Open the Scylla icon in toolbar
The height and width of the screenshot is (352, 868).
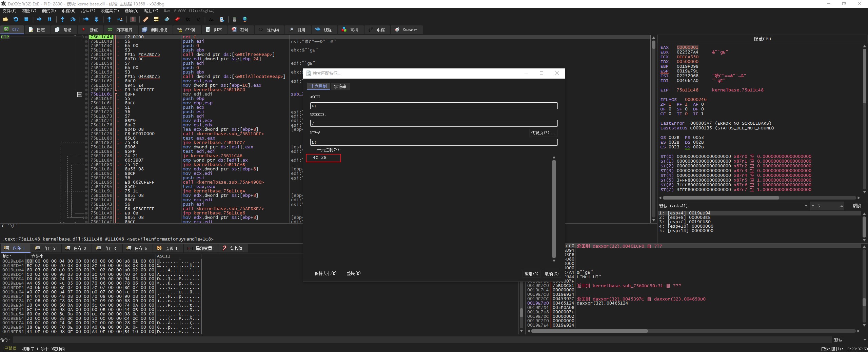(133, 19)
